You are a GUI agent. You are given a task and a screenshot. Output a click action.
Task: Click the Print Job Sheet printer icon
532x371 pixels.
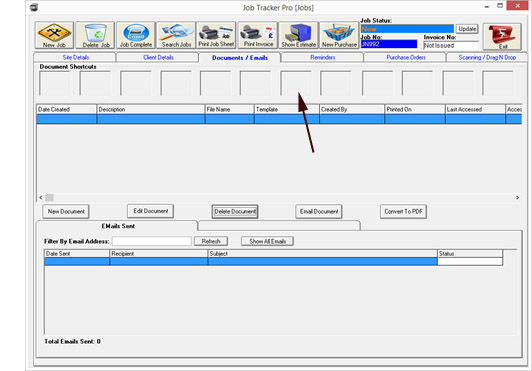click(x=216, y=35)
